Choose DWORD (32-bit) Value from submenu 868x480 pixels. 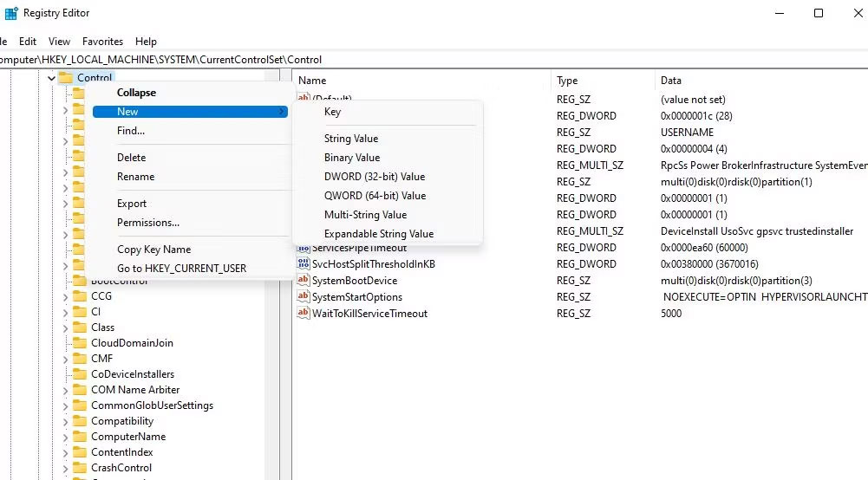point(375,177)
